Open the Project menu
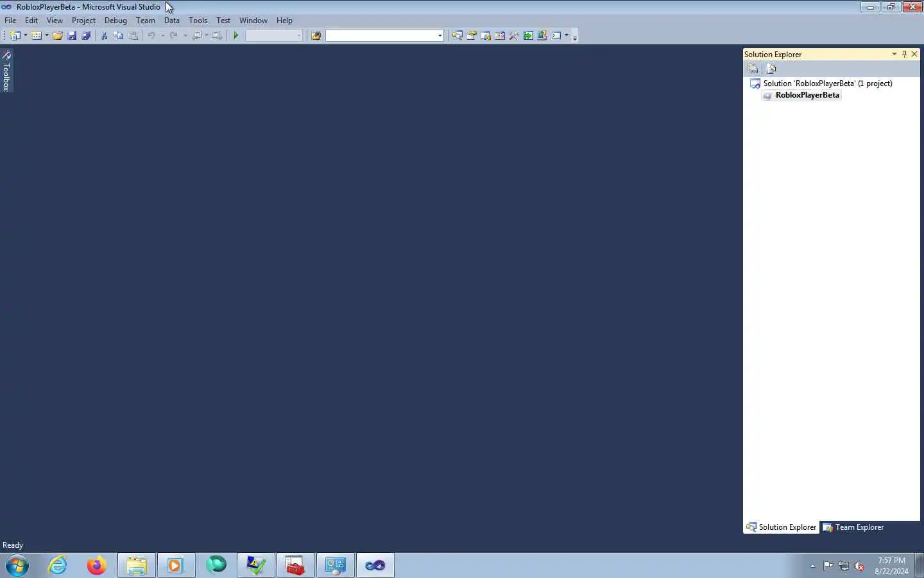The height and width of the screenshot is (578, 924). [83, 21]
